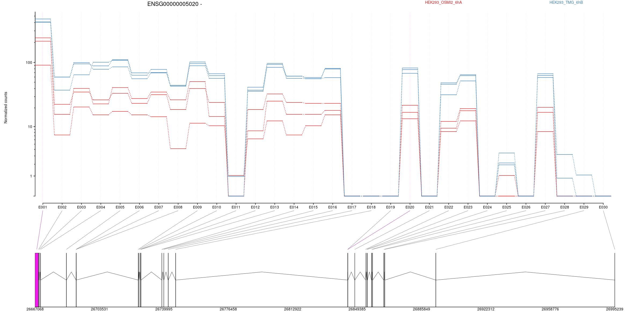This screenshot has width=644, height=322.
Task: Select the HEK293_TMG_6hB legend label
Action: pos(566,2)
